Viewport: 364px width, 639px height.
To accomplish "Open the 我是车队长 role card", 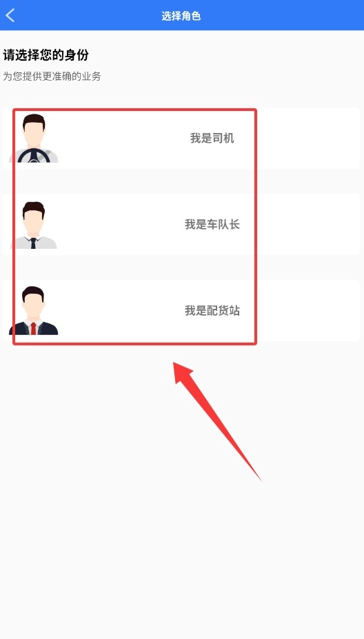I will (x=181, y=225).
